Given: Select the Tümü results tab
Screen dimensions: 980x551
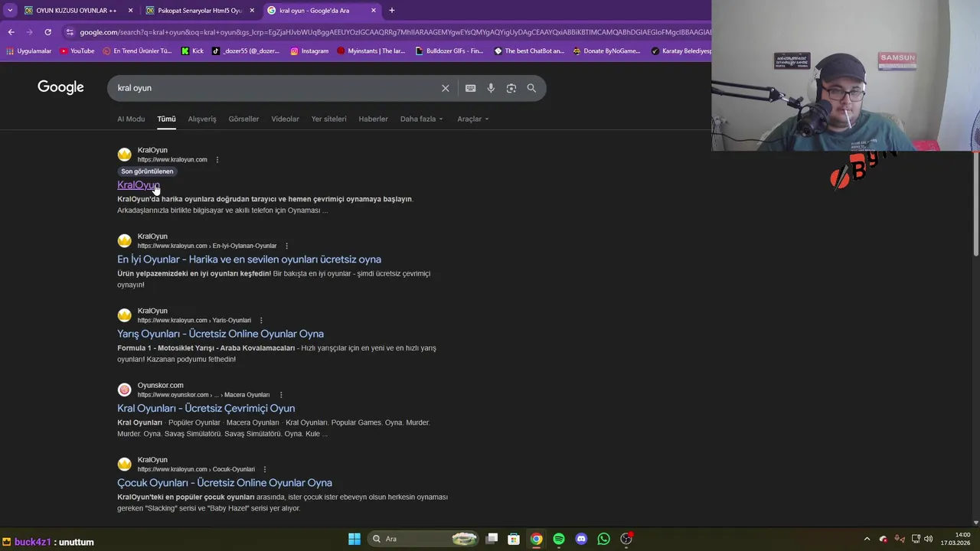Looking at the screenshot, I should click(166, 119).
